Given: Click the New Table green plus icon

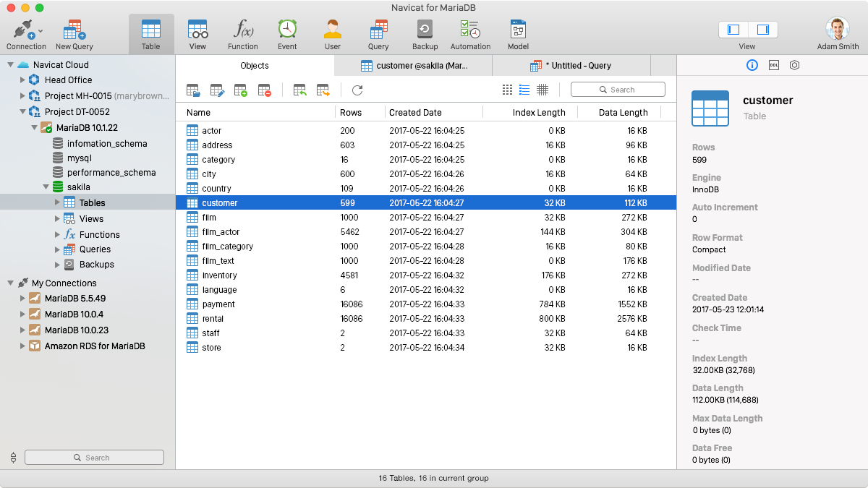Looking at the screenshot, I should coord(241,90).
